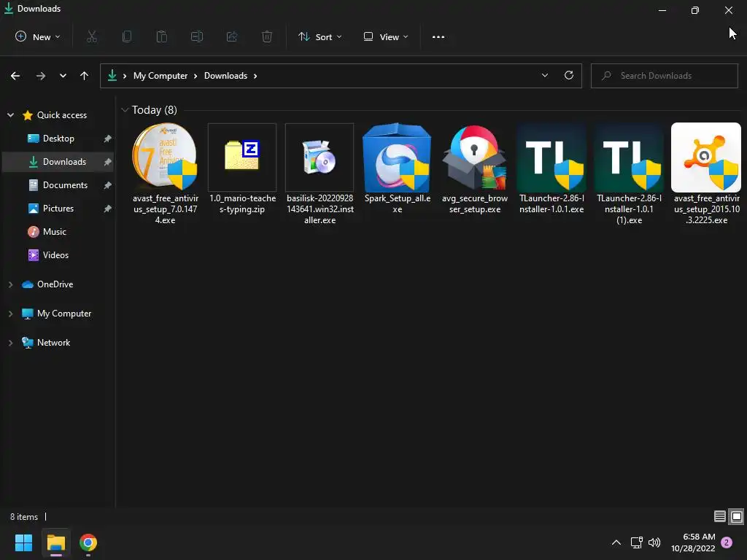747x560 pixels.
Task: Open the Sort options dropdown
Action: pos(320,36)
